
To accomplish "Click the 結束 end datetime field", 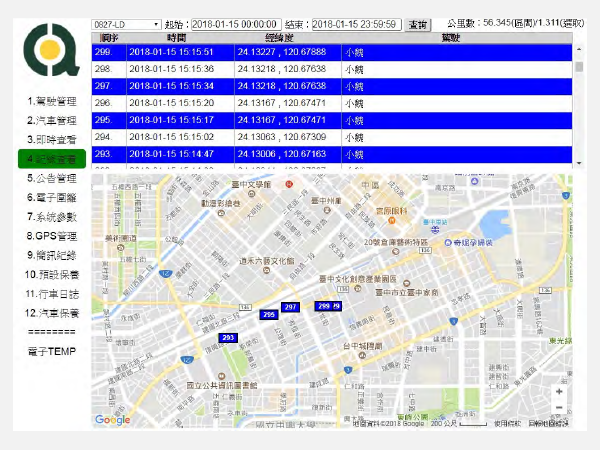I will 357,24.
